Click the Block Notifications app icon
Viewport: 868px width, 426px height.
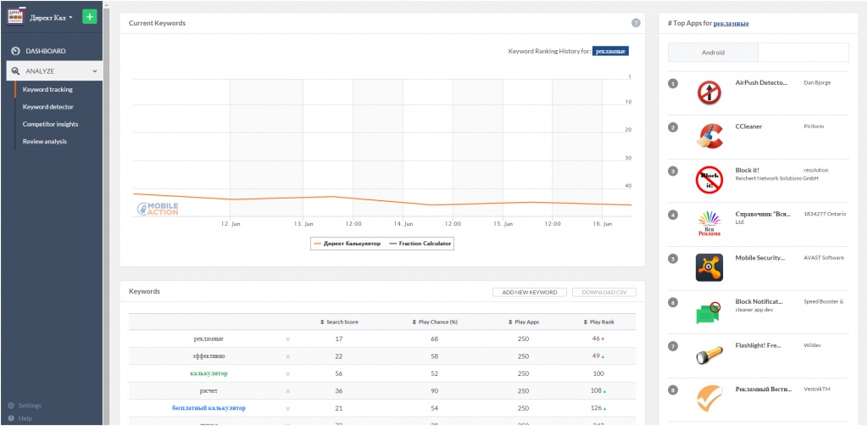[x=708, y=311]
